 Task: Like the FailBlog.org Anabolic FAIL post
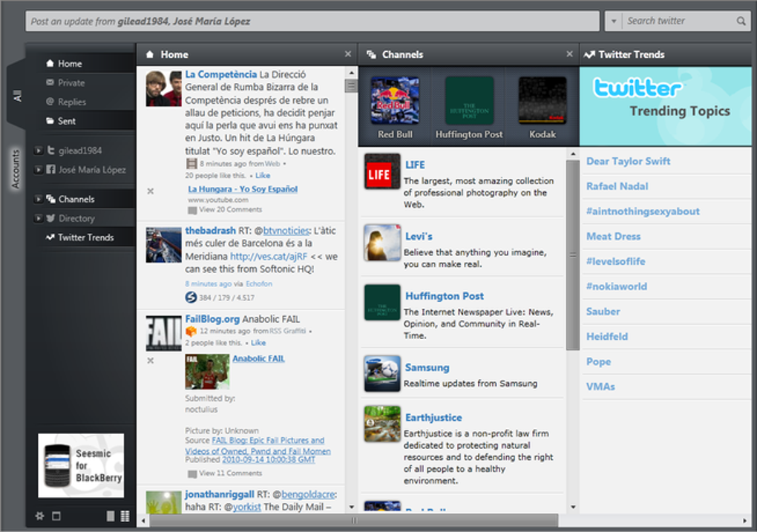(258, 343)
